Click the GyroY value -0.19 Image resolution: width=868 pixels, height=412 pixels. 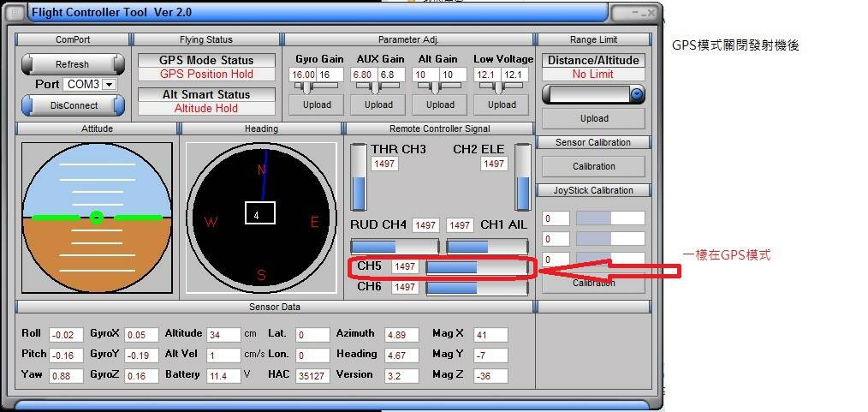click(141, 355)
